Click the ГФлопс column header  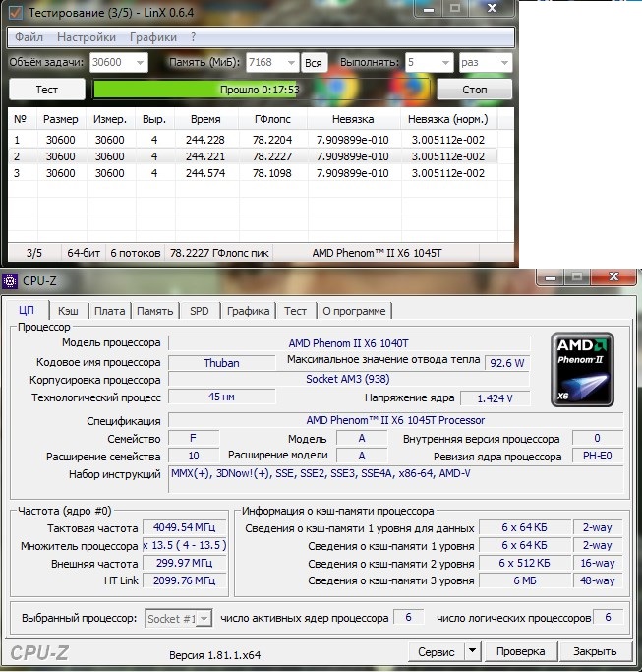pos(272,119)
